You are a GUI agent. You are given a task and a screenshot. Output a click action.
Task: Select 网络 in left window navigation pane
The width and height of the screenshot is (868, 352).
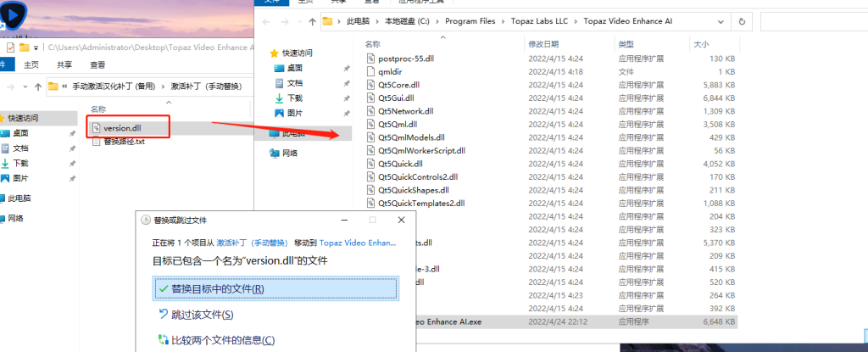(15, 218)
